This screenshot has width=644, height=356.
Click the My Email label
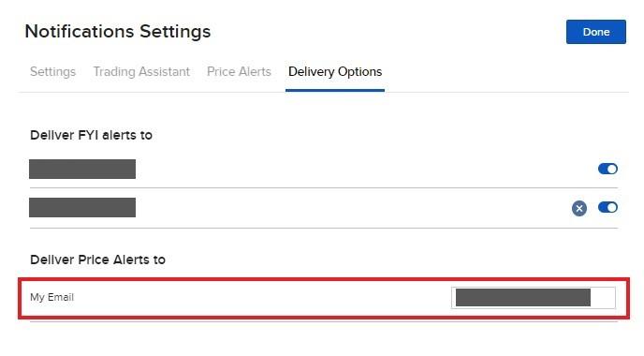point(51,297)
